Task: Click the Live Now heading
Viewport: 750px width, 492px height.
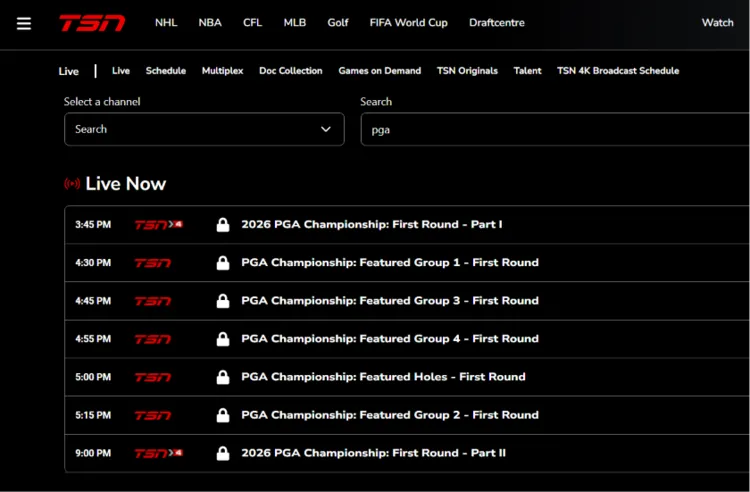Action: pyautogui.click(x=125, y=184)
